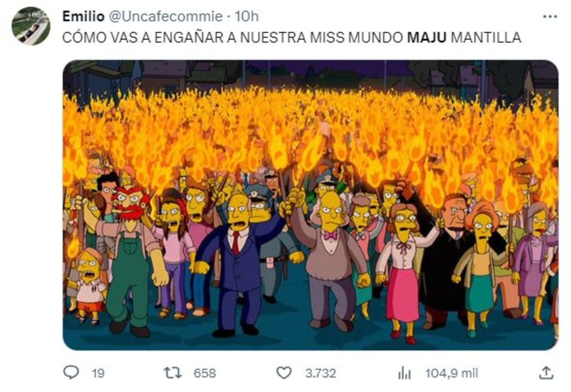The image size is (571, 392).
Task: Open Emilio's round profile avatar
Action: point(30,26)
